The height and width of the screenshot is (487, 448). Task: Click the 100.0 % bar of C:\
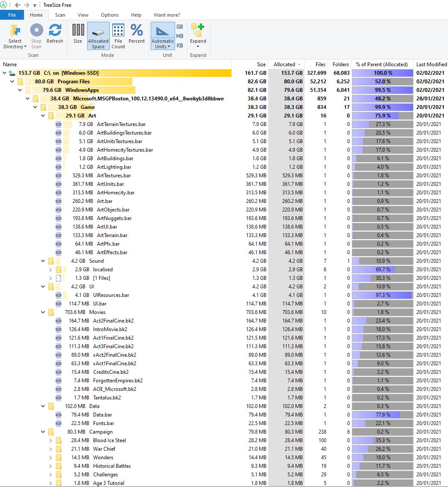[x=383, y=73]
